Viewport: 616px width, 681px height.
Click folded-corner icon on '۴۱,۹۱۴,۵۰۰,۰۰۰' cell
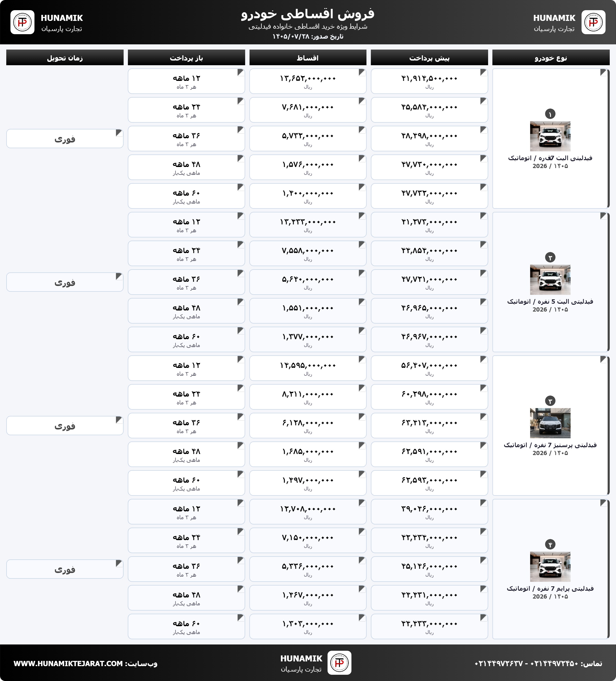[484, 72]
